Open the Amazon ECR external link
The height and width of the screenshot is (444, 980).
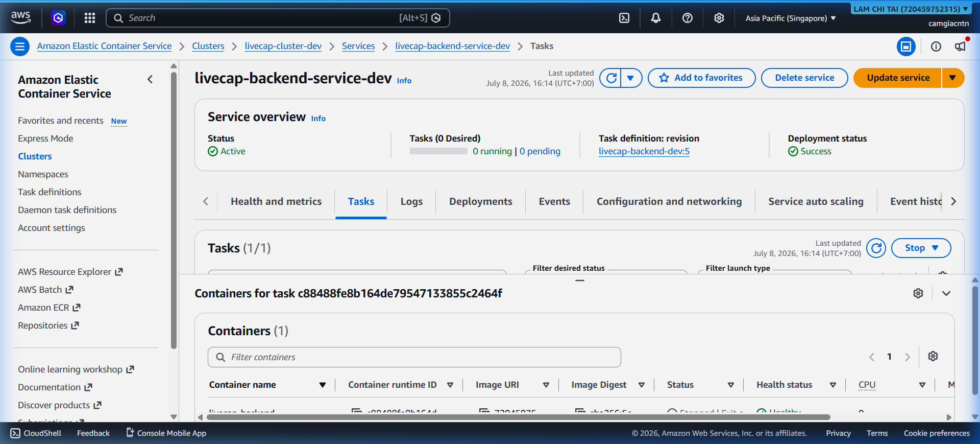(x=50, y=308)
